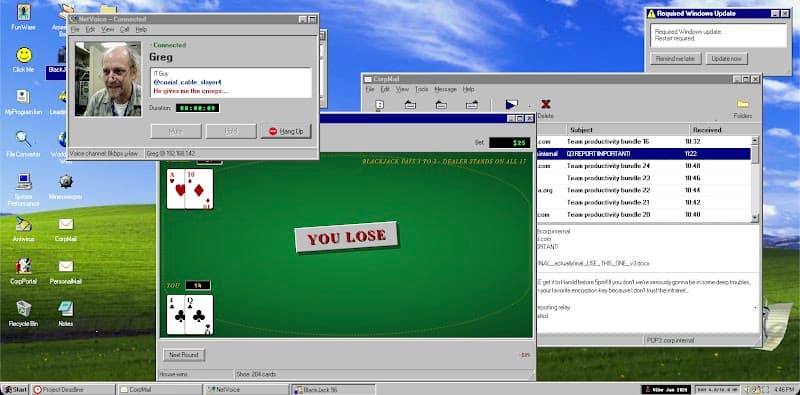The image size is (800, 395).
Task: Switch to BlackJack via taskbar button
Action: point(333,389)
